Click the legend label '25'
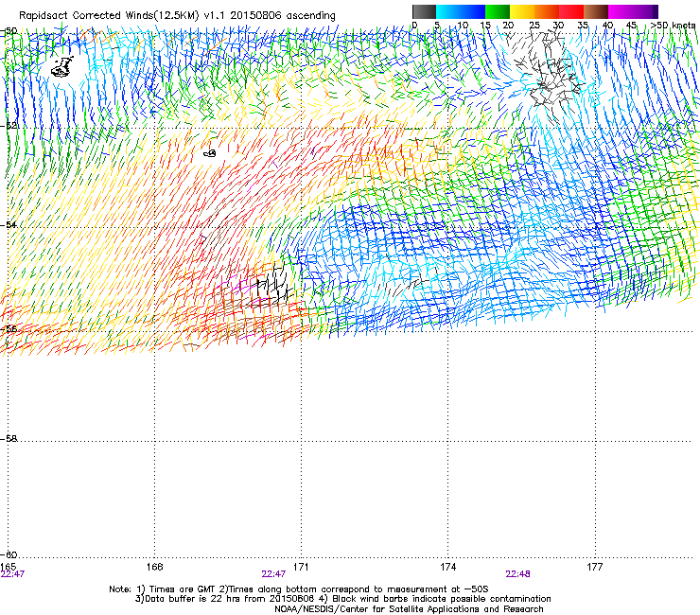 coord(534,26)
